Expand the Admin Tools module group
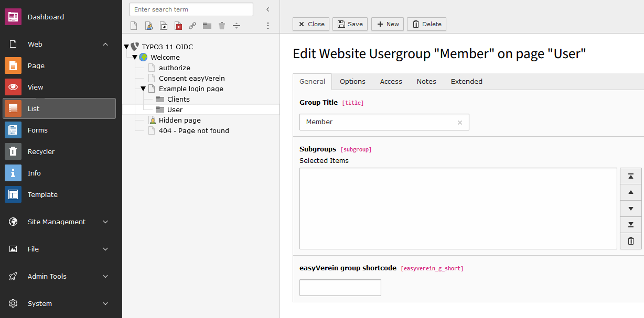The height and width of the screenshot is (318, 644). click(105, 277)
